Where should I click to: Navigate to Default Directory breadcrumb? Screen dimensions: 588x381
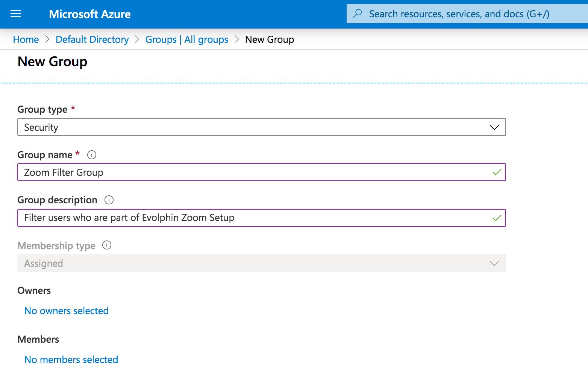click(92, 39)
